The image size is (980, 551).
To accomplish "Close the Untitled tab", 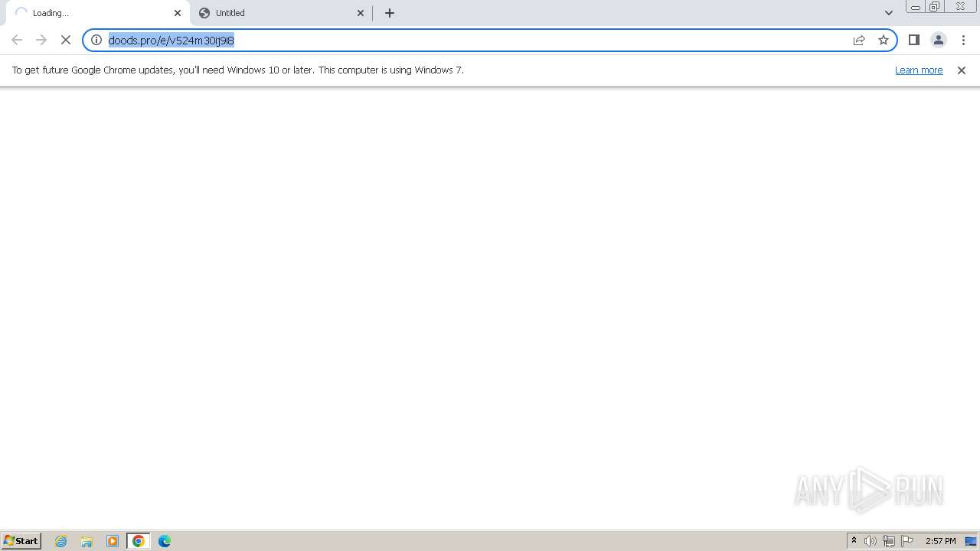I will 361,13.
